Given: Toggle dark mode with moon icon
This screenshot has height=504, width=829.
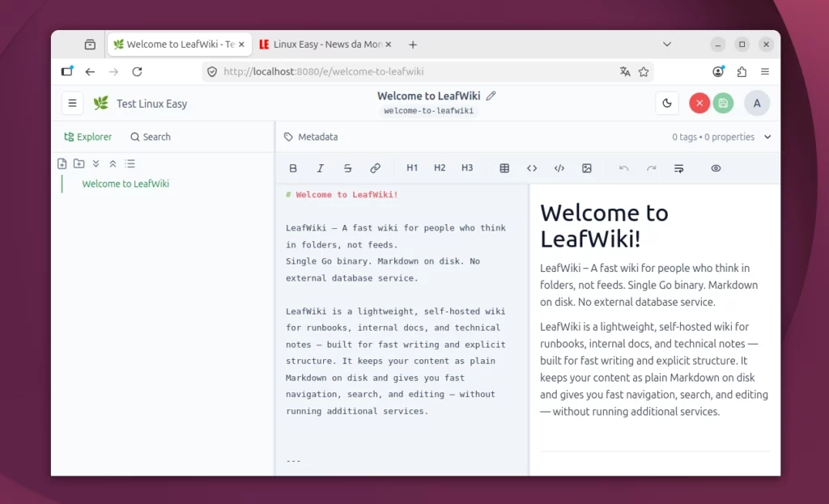Looking at the screenshot, I should point(667,103).
